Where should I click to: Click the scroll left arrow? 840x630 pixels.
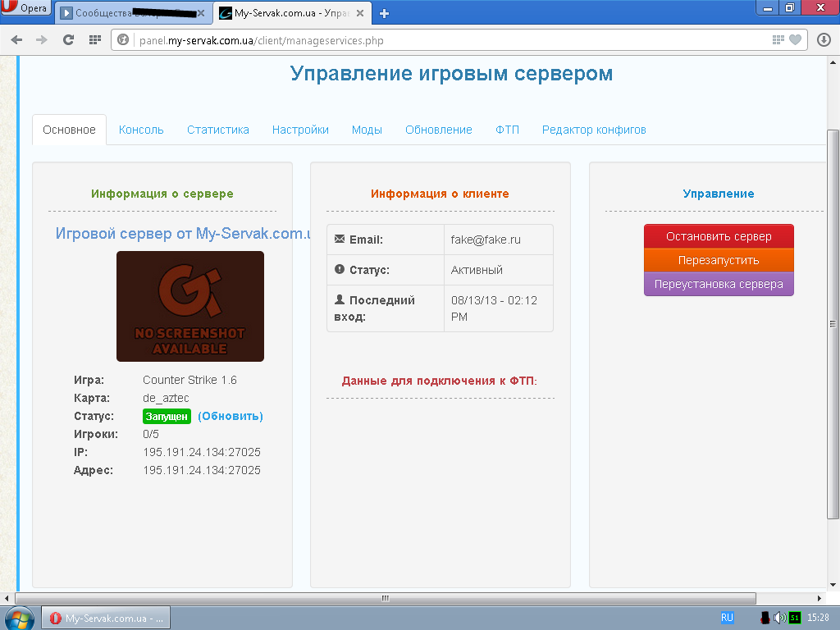(x=7, y=598)
